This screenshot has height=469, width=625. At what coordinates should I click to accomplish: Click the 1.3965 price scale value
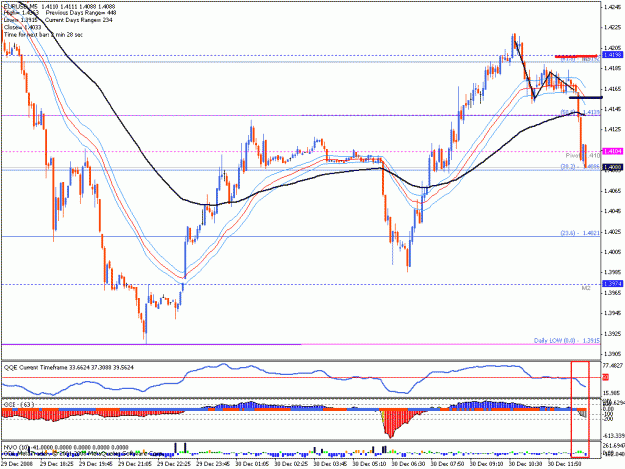point(612,292)
